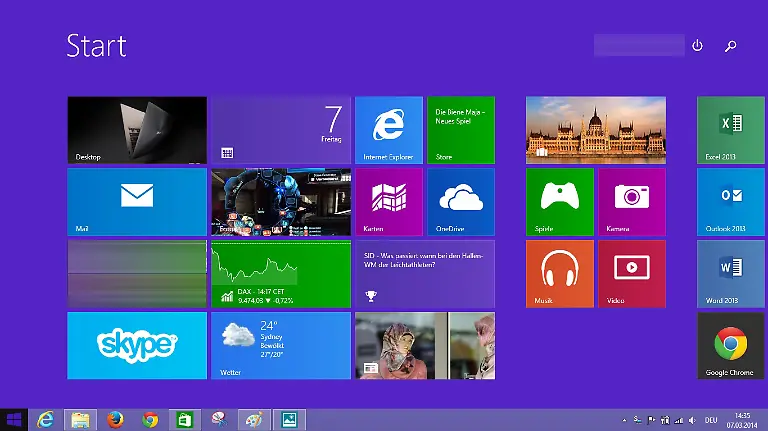Open the Action Center flag icon
768x431 pixels.
pyautogui.click(x=651, y=420)
